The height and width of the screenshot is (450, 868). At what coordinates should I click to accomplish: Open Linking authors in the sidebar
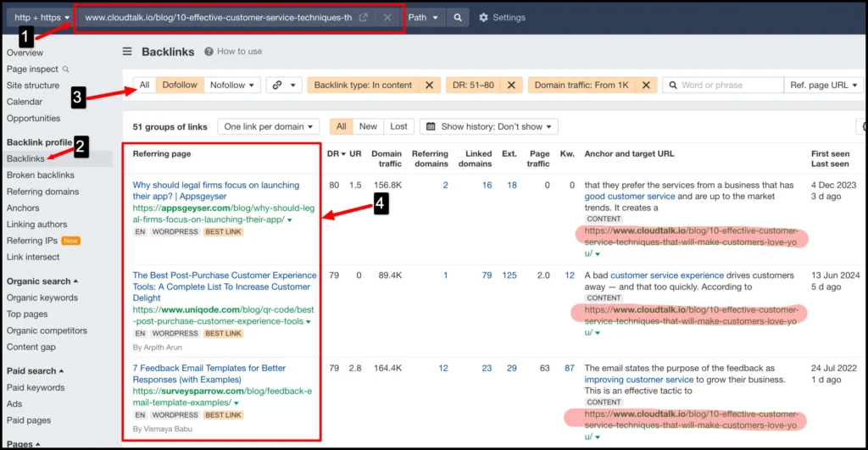pos(36,225)
